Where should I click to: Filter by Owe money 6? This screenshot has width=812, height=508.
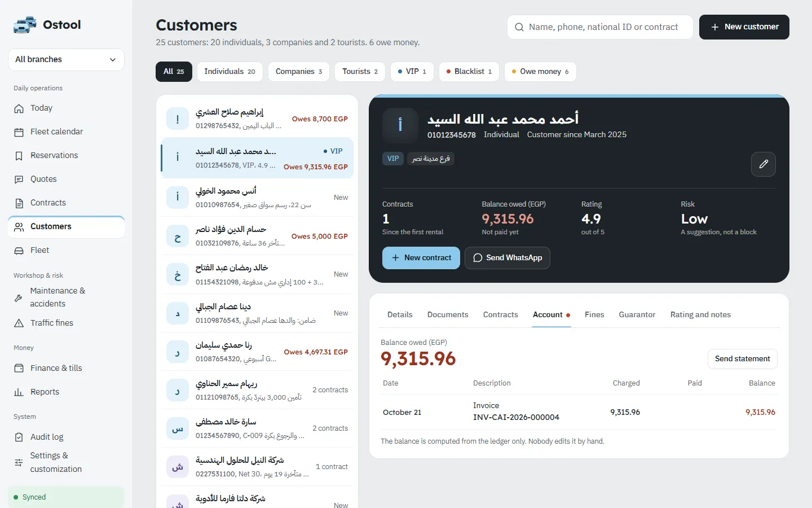(x=540, y=72)
